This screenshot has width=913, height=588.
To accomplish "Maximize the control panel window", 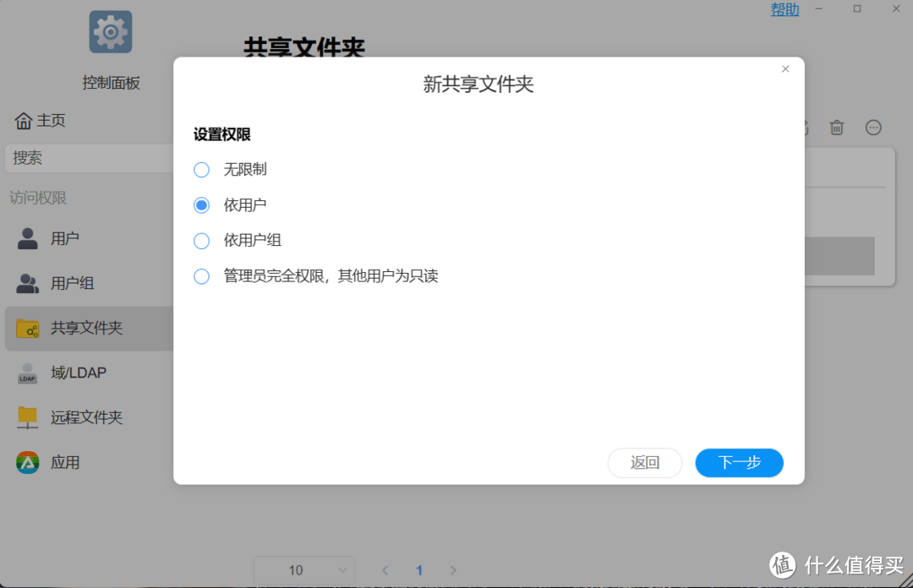I will 857,8.
